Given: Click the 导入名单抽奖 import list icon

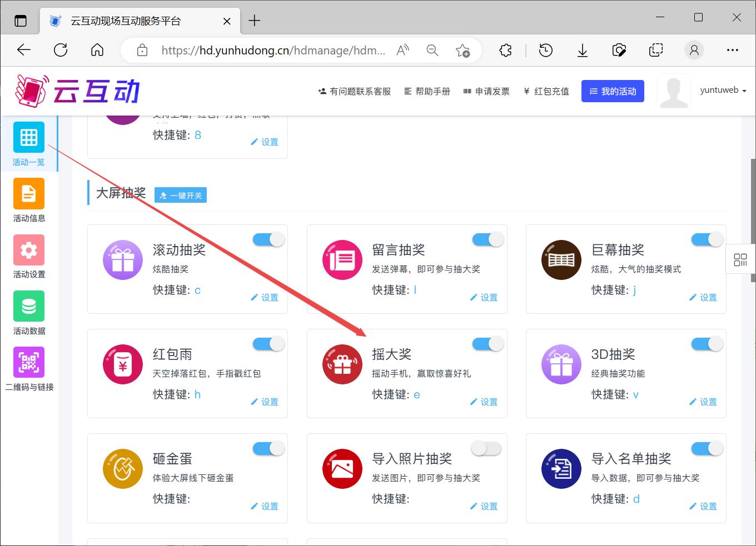Looking at the screenshot, I should (x=561, y=469).
